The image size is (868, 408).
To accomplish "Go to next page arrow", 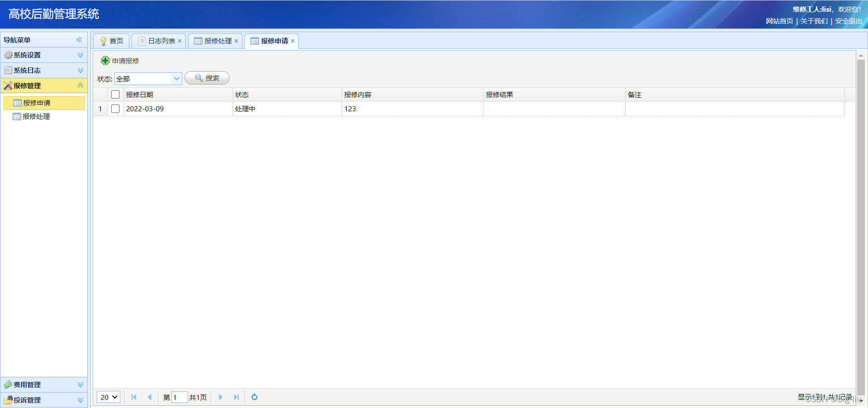I will pos(221,397).
